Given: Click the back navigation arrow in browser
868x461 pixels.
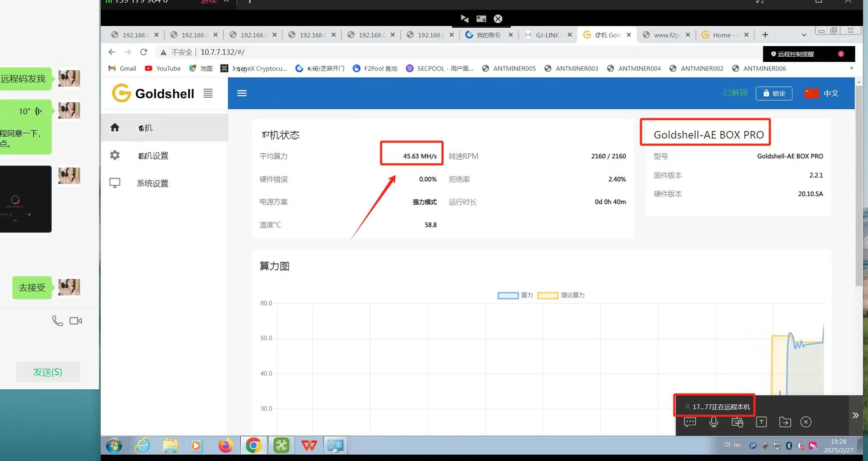Looking at the screenshot, I should (112, 52).
